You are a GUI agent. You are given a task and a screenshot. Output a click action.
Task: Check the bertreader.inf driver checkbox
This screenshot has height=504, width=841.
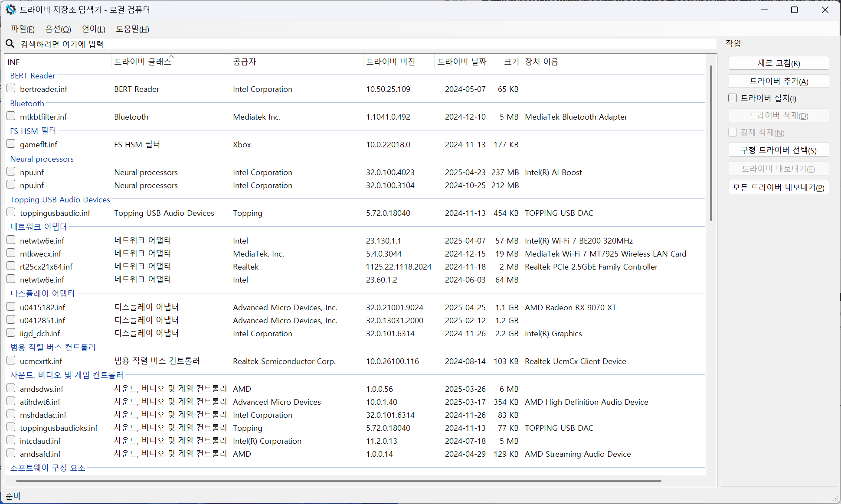(x=11, y=88)
